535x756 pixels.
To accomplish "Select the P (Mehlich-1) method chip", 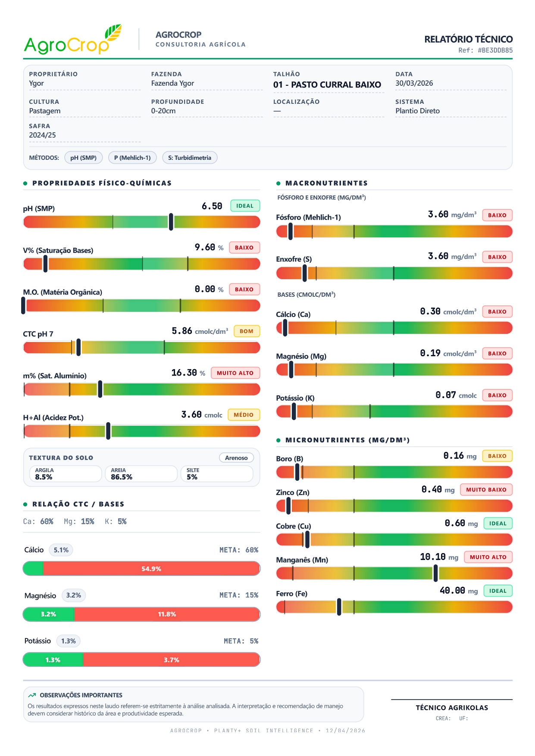I will pyautogui.click(x=132, y=158).
